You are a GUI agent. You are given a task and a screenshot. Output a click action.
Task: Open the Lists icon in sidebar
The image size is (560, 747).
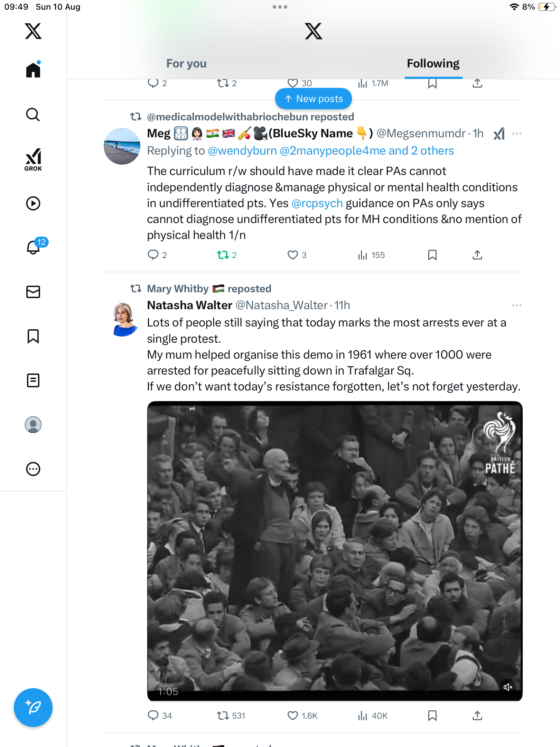[x=33, y=380]
